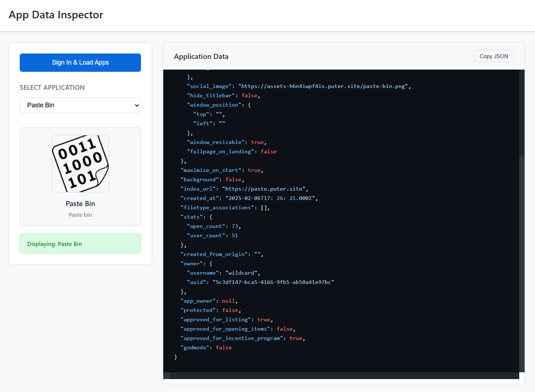This screenshot has height=392, width=535.
Task: Click the Displaying: Paste Bin status badge
Action: click(80, 243)
